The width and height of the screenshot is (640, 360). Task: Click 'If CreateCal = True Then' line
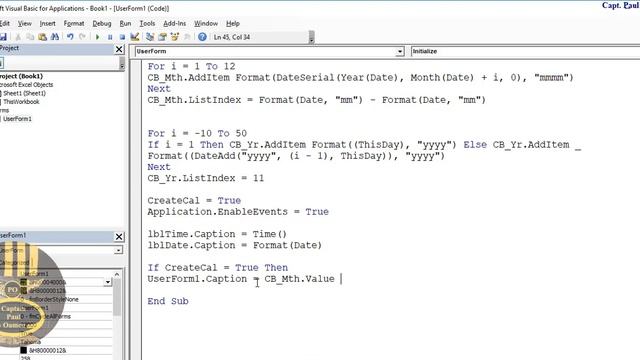[218, 268]
